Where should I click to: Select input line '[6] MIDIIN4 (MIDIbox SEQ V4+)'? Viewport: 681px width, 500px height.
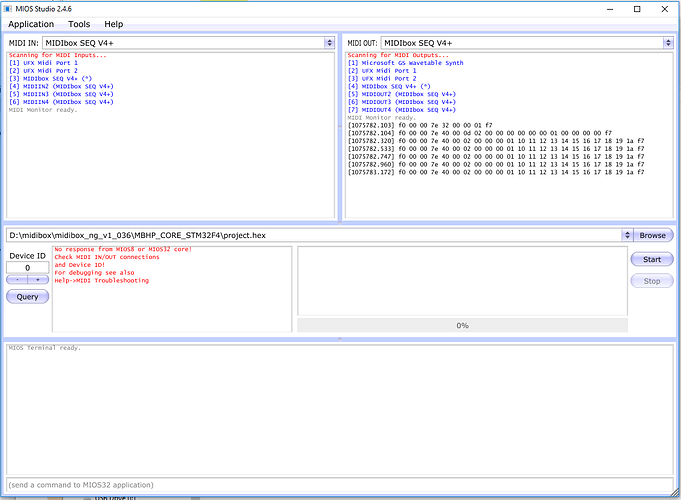coord(61,102)
